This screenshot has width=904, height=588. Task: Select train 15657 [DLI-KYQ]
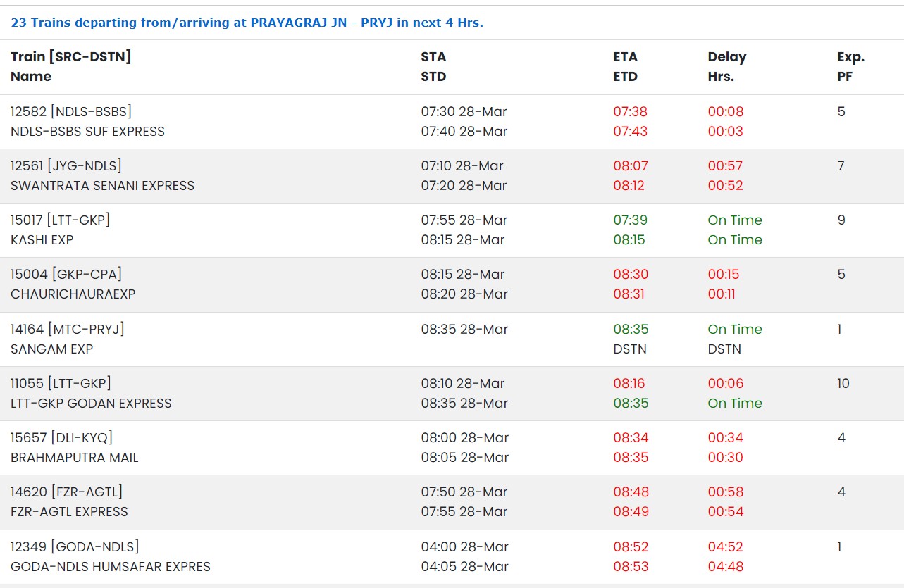(62, 437)
